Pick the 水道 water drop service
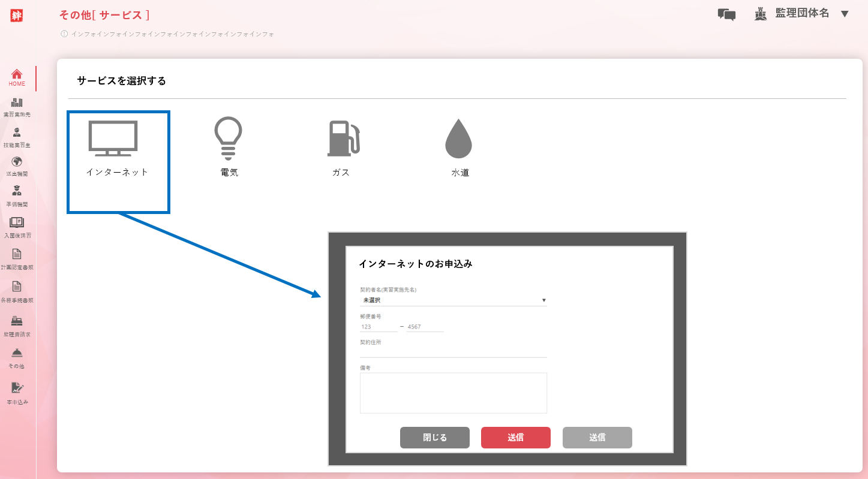868x479 pixels. coord(459,138)
